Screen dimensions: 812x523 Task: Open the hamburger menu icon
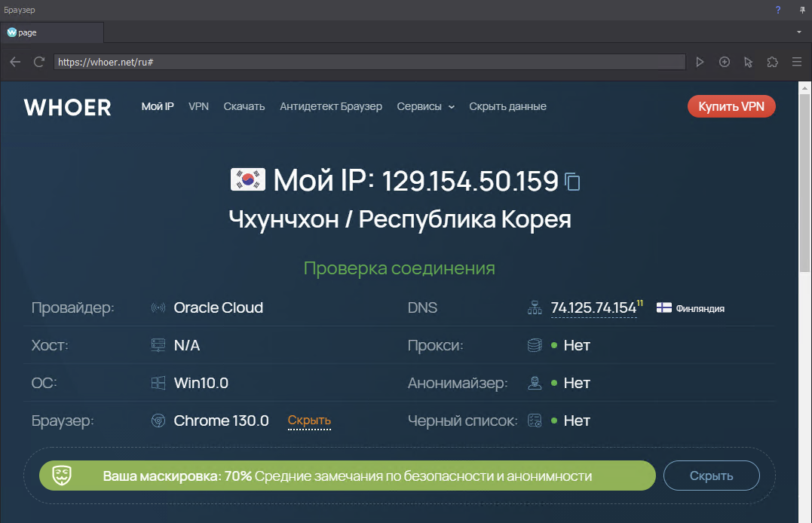(x=797, y=62)
